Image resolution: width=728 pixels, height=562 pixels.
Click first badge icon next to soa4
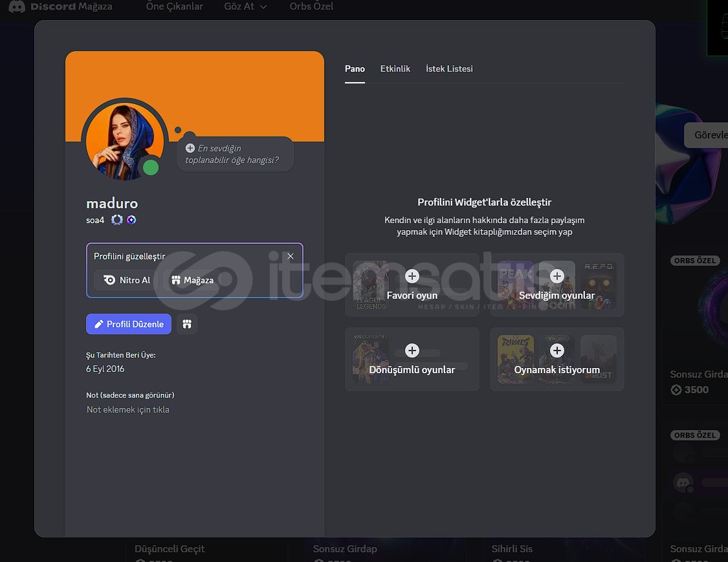click(x=117, y=220)
